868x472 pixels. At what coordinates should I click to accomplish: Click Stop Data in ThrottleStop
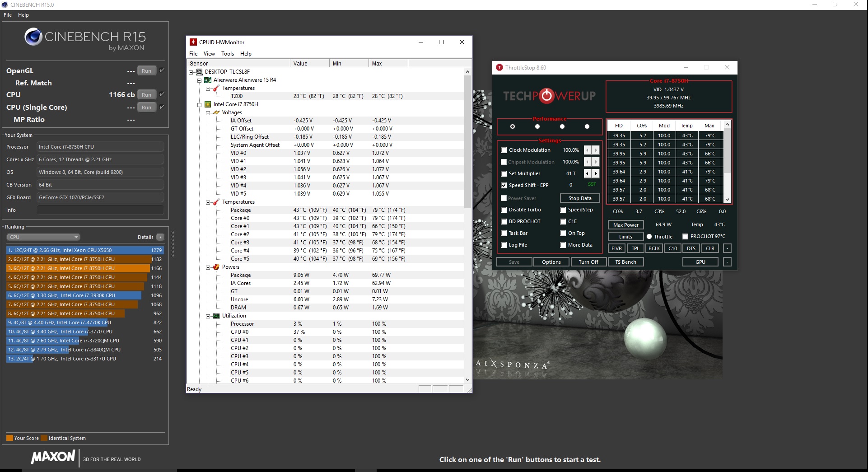tap(580, 198)
